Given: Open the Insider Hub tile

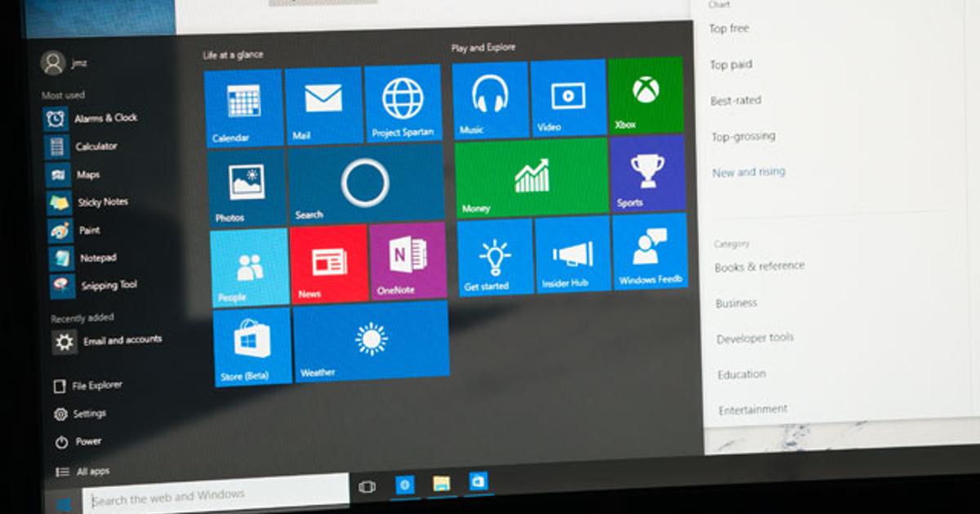Looking at the screenshot, I should [572, 254].
